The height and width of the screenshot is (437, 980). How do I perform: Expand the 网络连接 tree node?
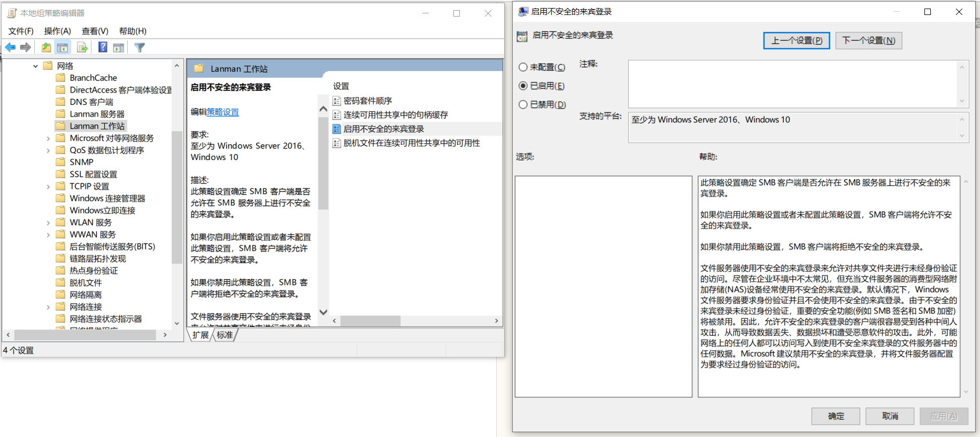point(48,307)
